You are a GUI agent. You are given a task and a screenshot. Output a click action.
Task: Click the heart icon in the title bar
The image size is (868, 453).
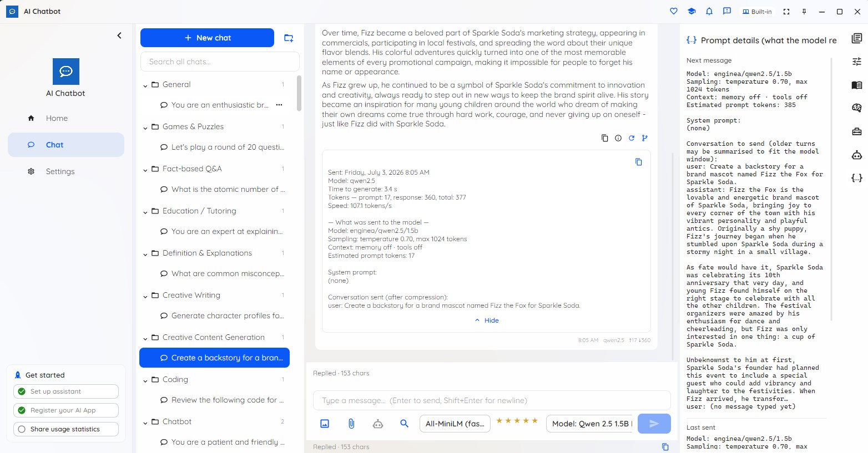pyautogui.click(x=674, y=11)
